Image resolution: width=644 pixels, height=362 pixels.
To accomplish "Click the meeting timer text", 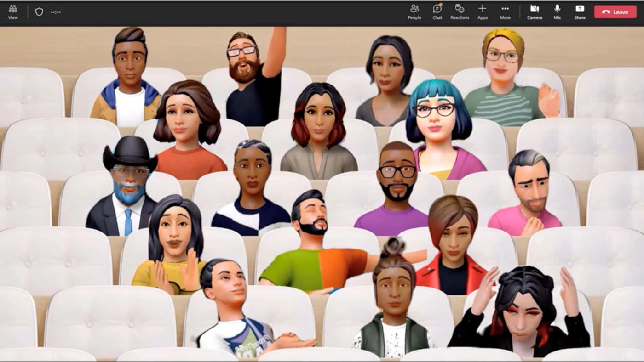I will (56, 12).
